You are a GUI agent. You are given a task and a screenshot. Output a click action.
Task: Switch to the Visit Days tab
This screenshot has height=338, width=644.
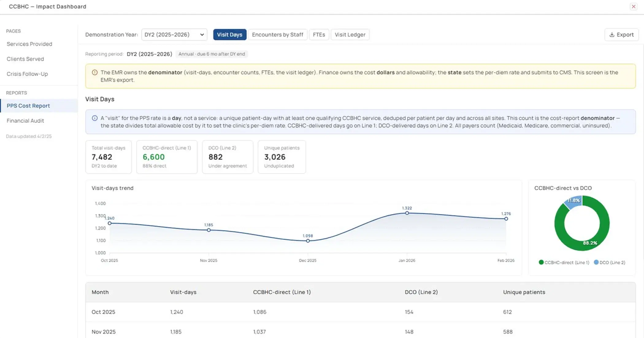click(x=230, y=35)
